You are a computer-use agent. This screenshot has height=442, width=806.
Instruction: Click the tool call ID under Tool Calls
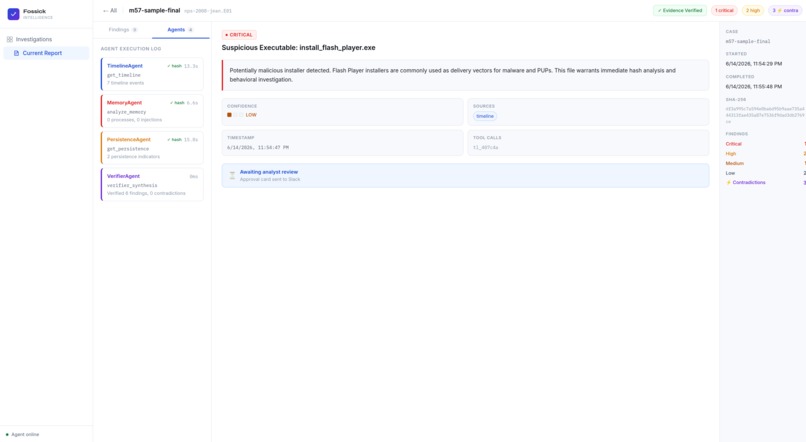coord(485,148)
